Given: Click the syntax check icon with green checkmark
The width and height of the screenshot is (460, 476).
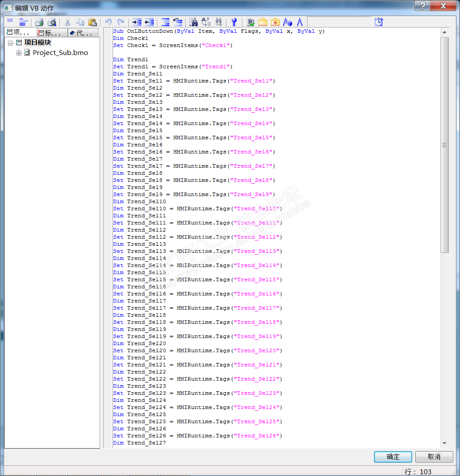Looking at the screenshot, I should point(251,22).
